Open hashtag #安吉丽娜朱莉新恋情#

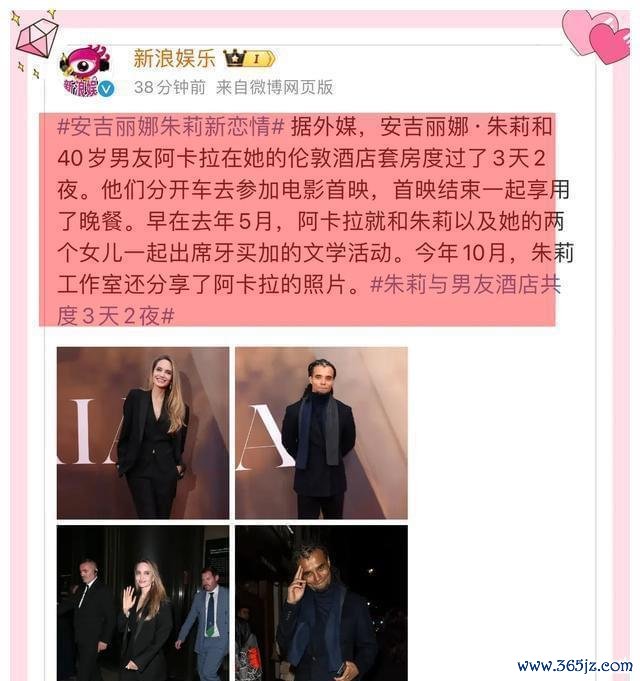click(171, 127)
